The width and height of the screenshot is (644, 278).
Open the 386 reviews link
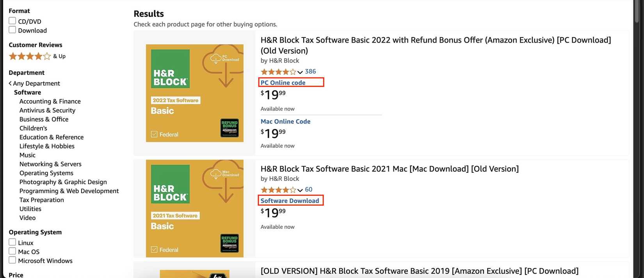click(310, 72)
